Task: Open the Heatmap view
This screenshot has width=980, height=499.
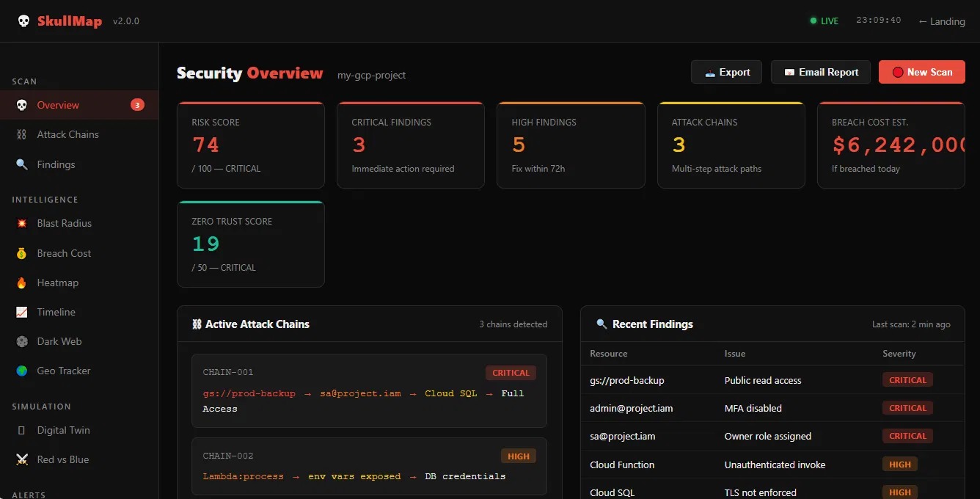Action: click(x=79, y=283)
